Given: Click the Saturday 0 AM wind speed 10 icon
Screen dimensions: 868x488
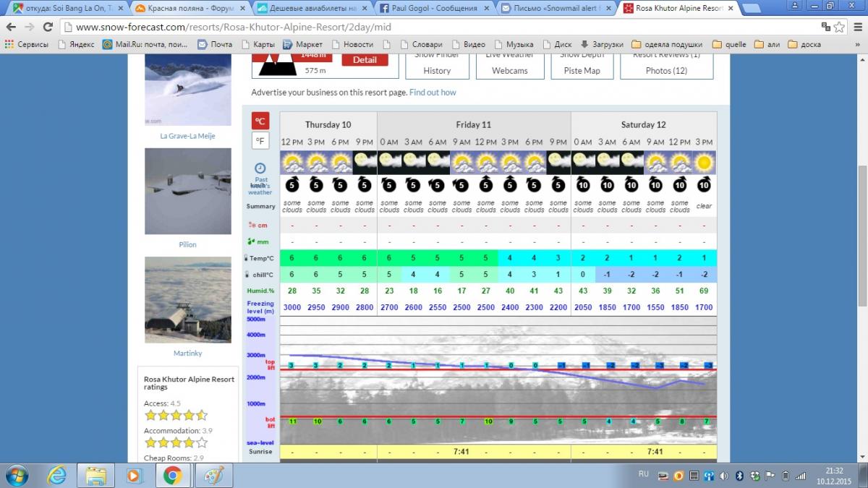Looking at the screenshot, I should point(583,185).
